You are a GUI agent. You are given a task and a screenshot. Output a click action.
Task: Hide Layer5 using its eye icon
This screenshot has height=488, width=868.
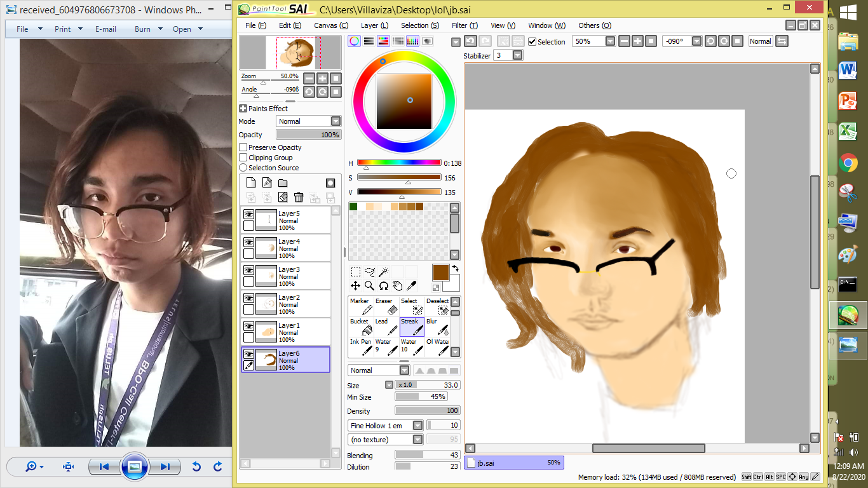click(248, 214)
